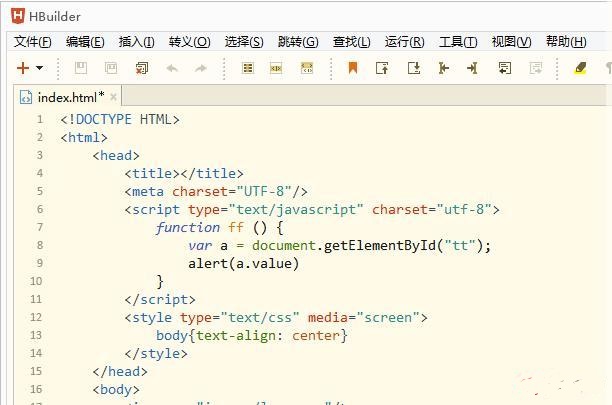
Task: Click the New file plus icon
Action: coord(22,68)
